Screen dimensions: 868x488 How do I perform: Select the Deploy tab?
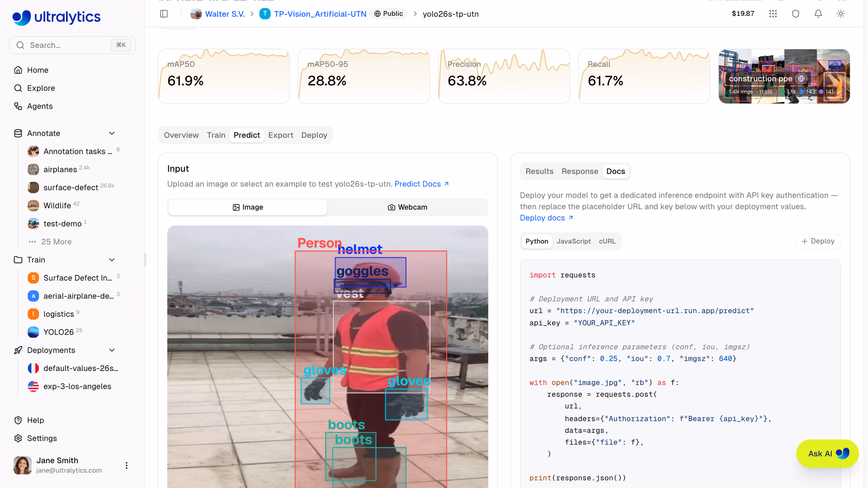(x=314, y=135)
